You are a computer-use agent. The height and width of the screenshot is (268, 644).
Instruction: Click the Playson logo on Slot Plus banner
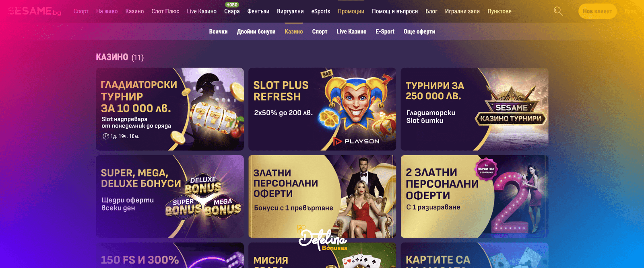pos(356,141)
